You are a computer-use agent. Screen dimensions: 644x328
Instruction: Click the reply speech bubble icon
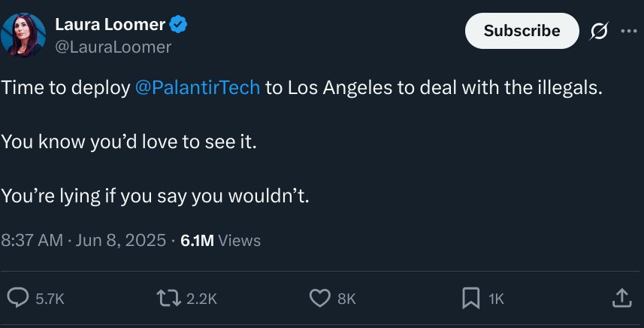(18, 298)
